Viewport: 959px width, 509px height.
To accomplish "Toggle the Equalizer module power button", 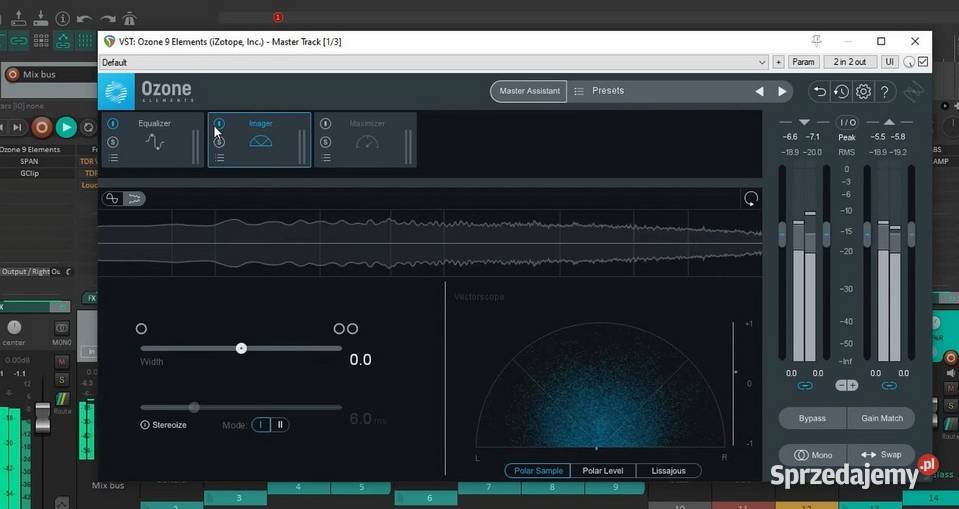I will pos(113,124).
